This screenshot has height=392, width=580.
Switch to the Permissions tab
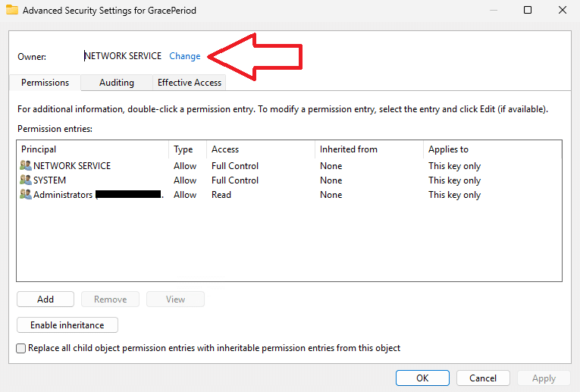click(x=45, y=83)
